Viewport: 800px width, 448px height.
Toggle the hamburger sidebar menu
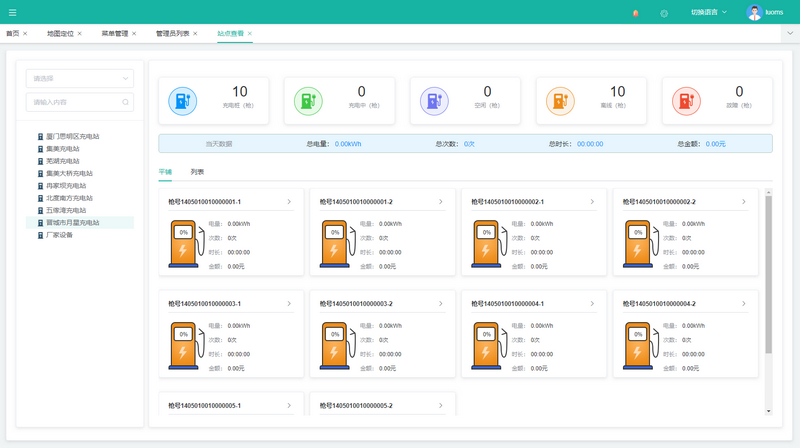(x=13, y=12)
